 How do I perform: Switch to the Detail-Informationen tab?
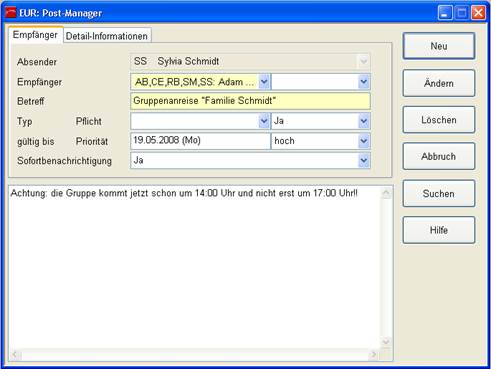pos(107,36)
